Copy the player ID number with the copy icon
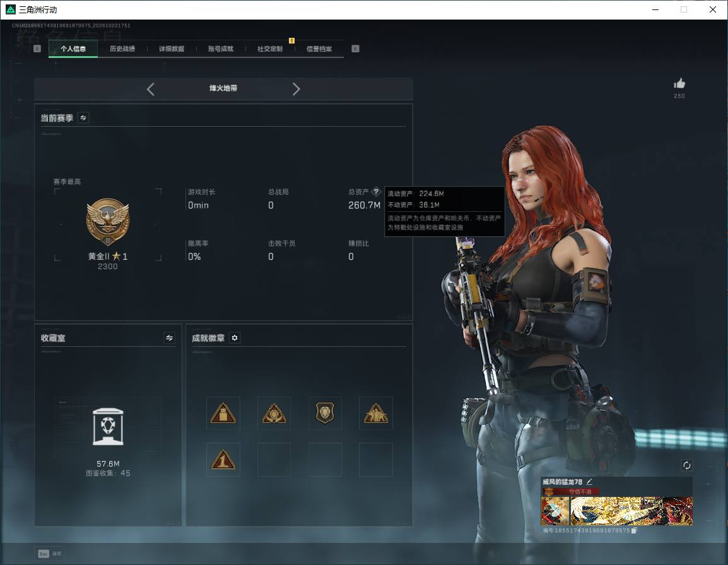The image size is (728, 565). point(634,530)
